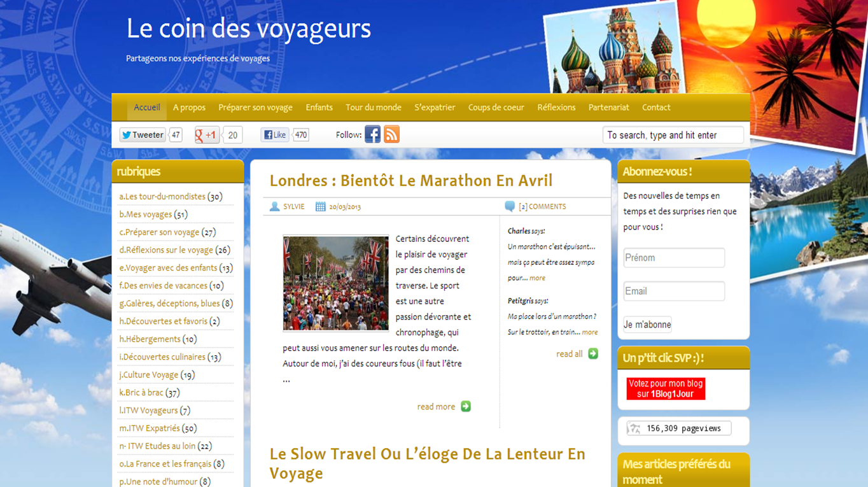Open Préparer son voyage in navigation bar

[255, 108]
